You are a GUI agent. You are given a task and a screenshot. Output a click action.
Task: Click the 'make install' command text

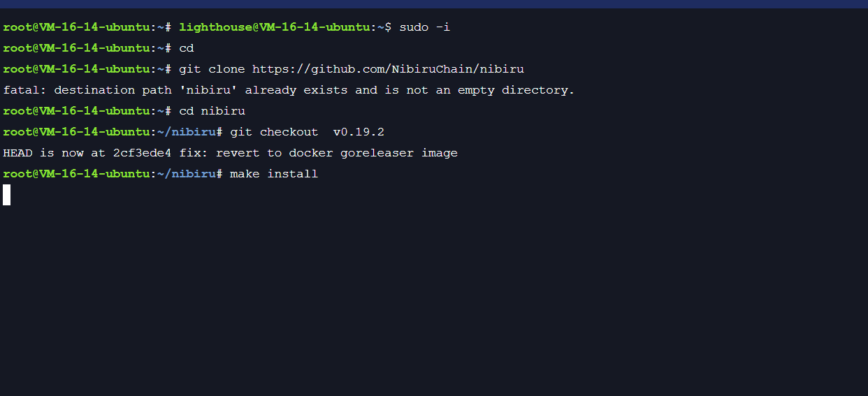[x=274, y=174]
